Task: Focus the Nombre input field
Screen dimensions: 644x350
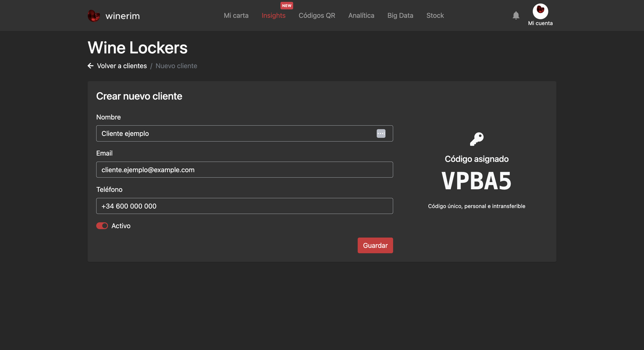Action: pyautogui.click(x=244, y=133)
